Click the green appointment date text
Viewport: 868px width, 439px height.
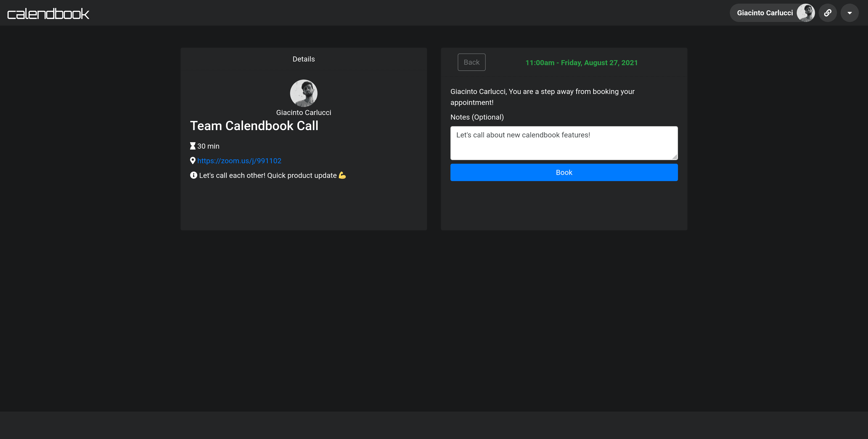click(581, 63)
